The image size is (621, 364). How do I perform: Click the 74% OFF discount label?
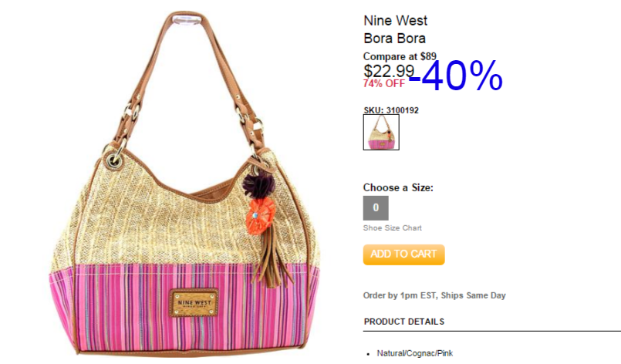click(x=383, y=83)
